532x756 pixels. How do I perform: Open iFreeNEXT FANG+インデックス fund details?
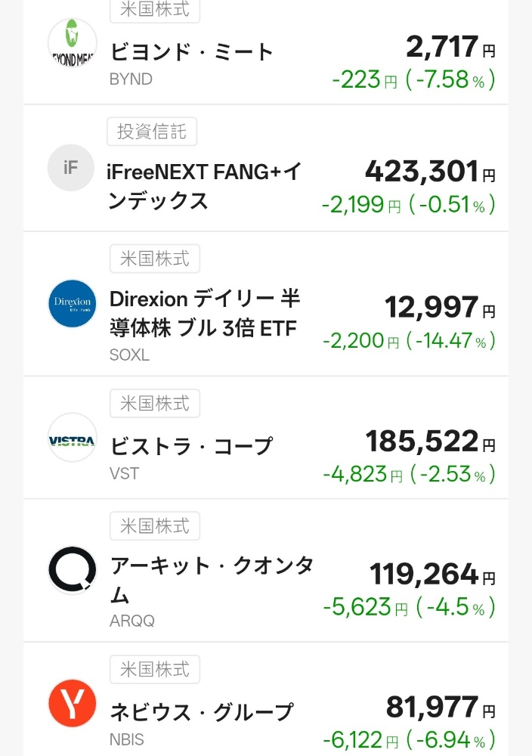click(203, 186)
